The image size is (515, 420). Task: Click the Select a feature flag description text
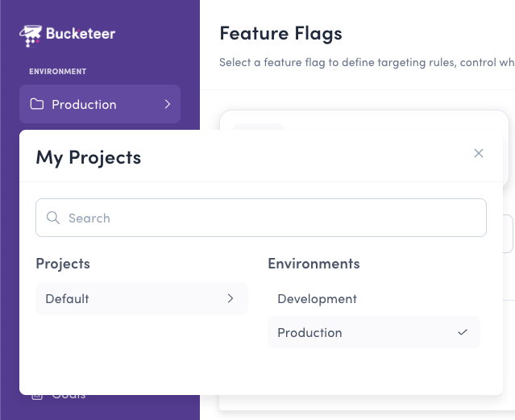coord(367,62)
